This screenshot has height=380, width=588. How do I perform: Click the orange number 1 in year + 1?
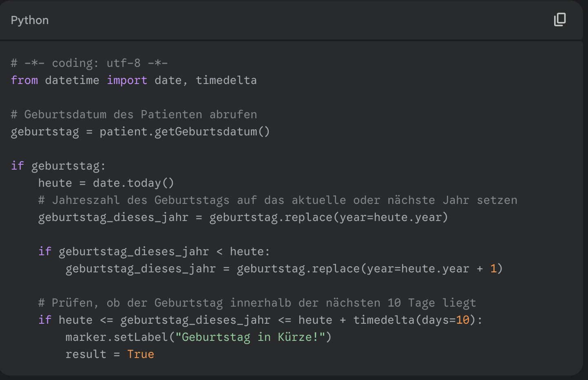[493, 269]
